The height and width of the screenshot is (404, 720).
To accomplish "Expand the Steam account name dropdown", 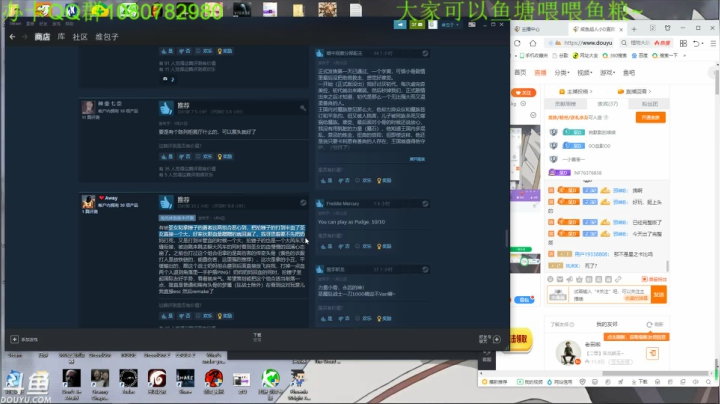I will (450, 25).
